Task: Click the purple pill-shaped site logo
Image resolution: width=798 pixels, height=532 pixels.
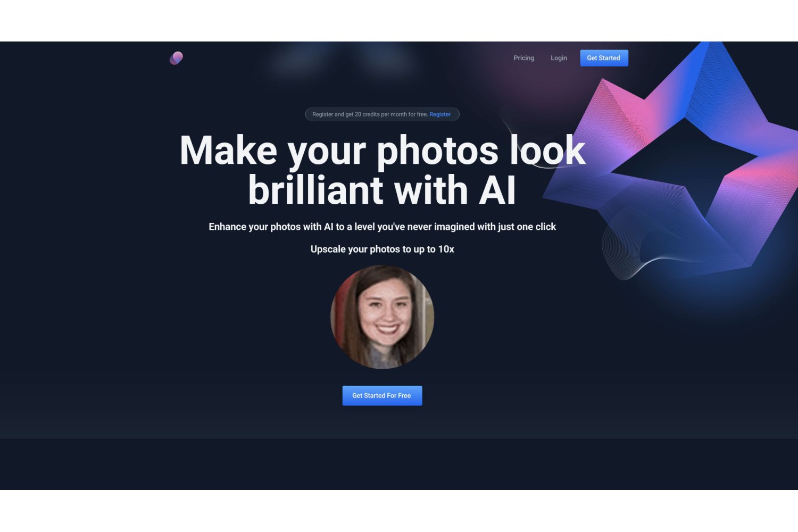Action: click(176, 58)
